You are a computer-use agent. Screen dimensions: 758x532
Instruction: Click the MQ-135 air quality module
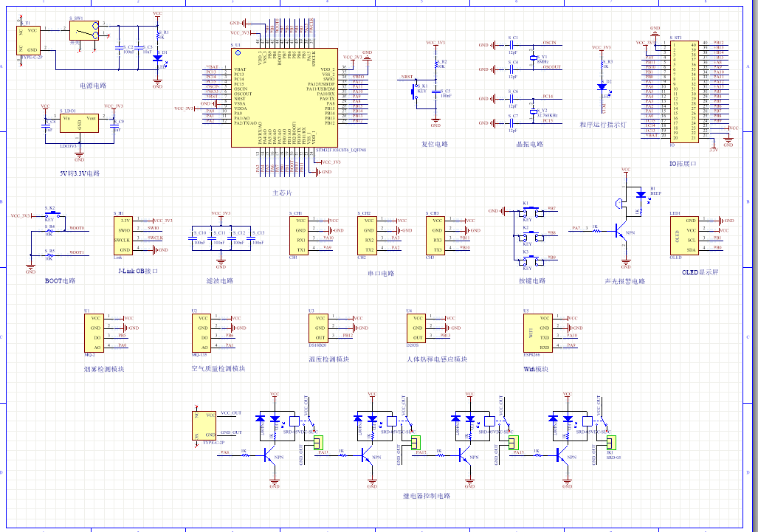(201, 332)
